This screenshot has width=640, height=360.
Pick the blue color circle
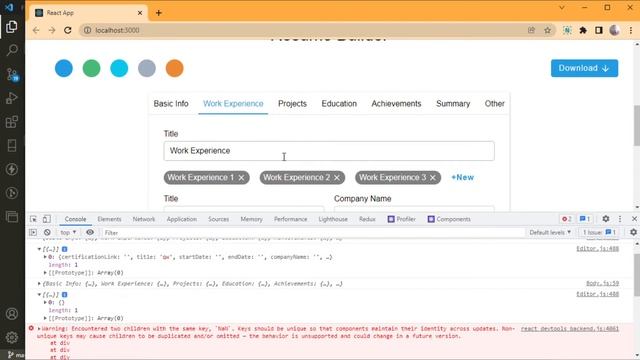point(64,68)
